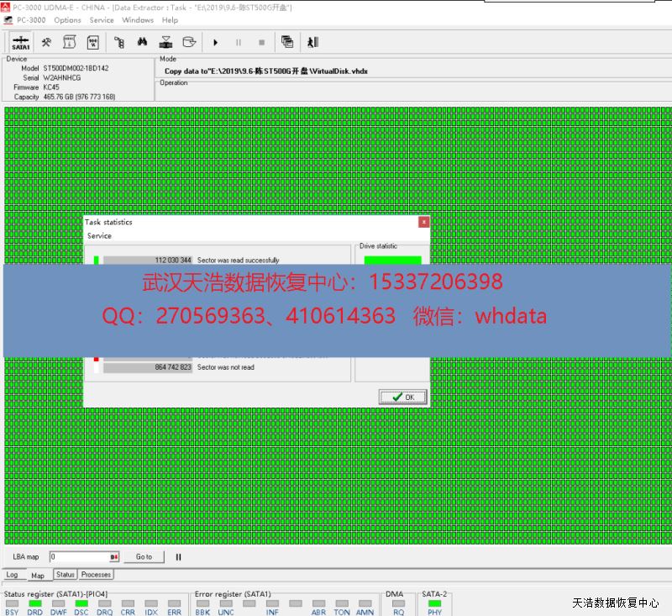Click the binoculars search icon

143,42
